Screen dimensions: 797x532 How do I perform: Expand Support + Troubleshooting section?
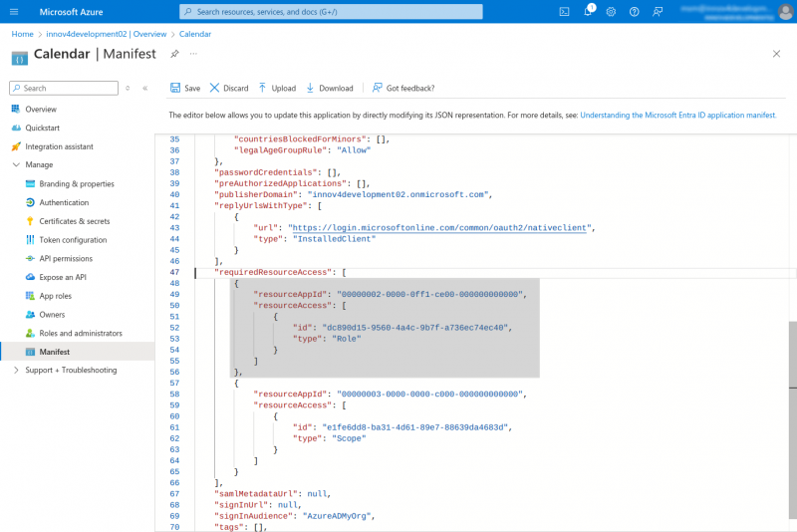pyautogui.click(x=16, y=370)
